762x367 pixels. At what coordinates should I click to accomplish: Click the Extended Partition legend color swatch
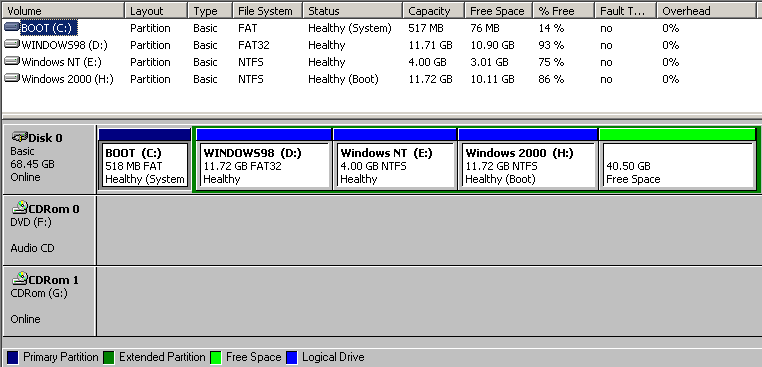[x=109, y=357]
